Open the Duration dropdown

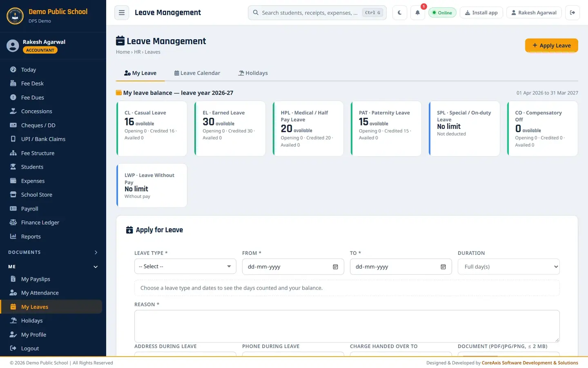click(x=509, y=267)
